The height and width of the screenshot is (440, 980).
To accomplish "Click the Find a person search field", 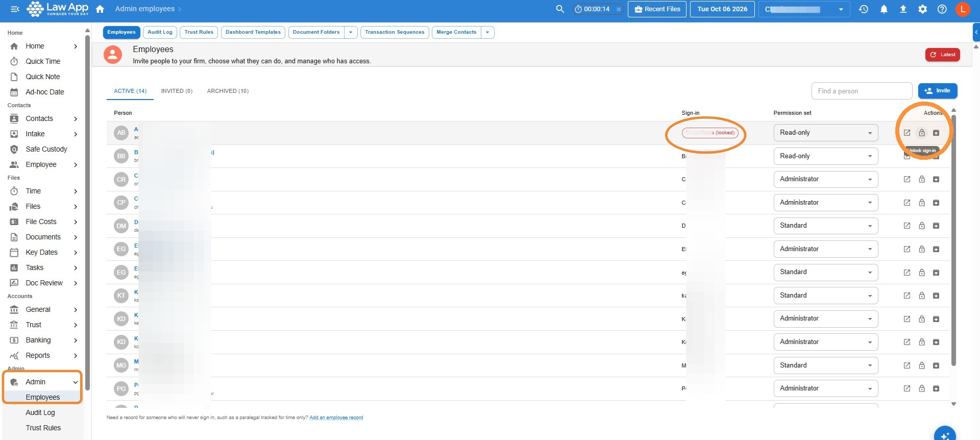I will pos(862,91).
